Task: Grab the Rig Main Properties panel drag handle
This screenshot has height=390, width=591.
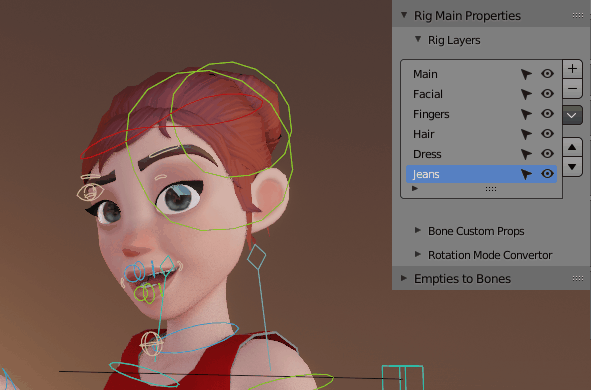Action: coord(578,15)
